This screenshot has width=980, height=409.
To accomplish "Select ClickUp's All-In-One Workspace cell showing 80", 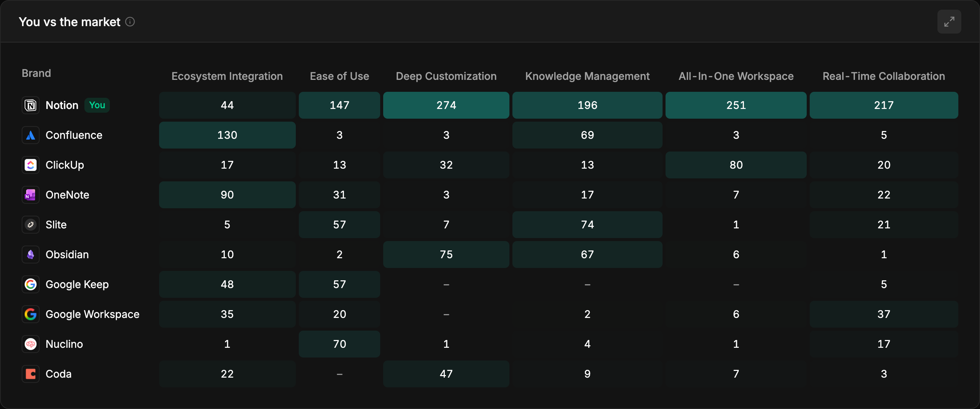I will coord(736,165).
